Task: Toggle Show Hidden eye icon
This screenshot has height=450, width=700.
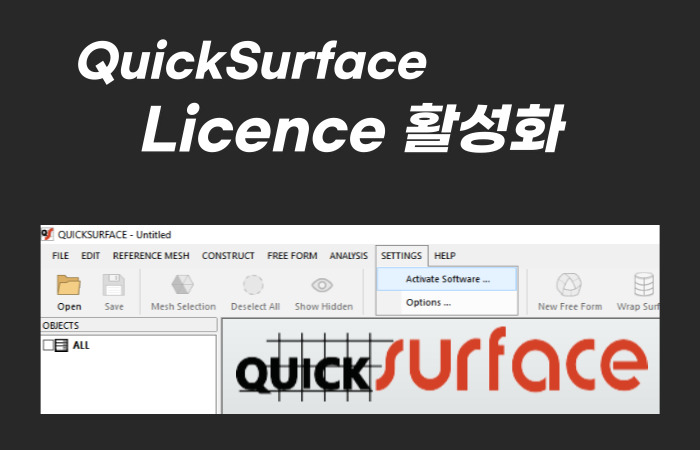Action: point(322,285)
